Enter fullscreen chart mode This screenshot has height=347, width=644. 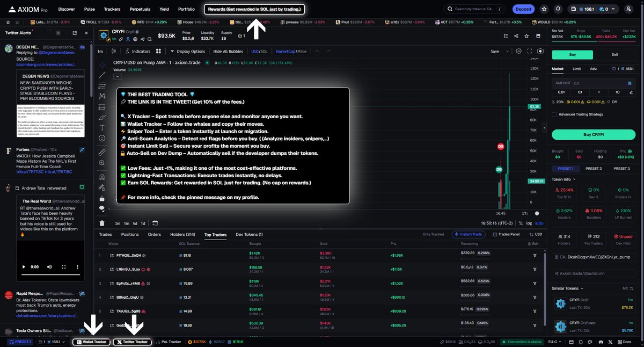point(530,51)
